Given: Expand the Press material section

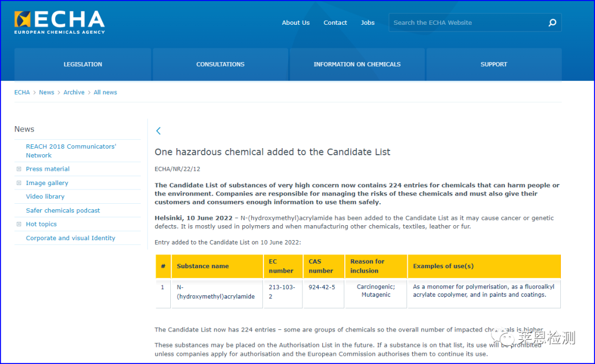Looking at the screenshot, I should click(19, 169).
